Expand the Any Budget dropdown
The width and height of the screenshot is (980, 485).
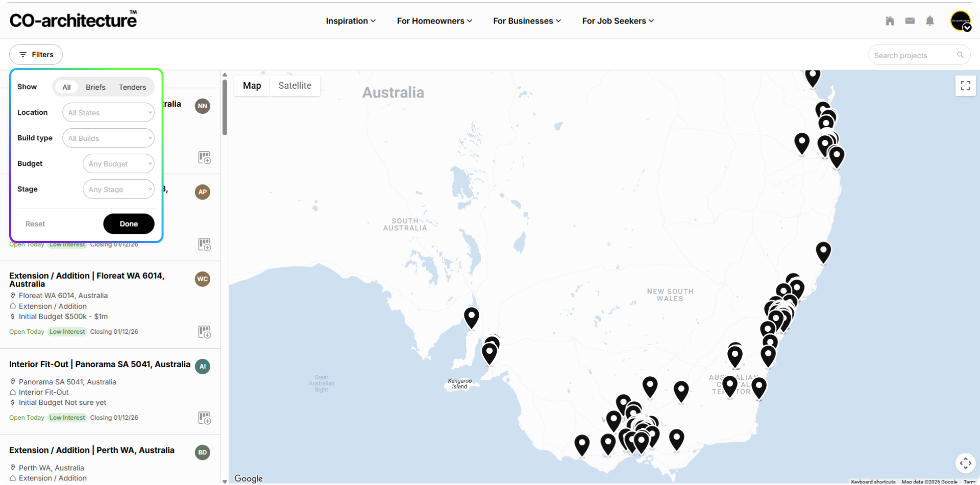point(118,163)
